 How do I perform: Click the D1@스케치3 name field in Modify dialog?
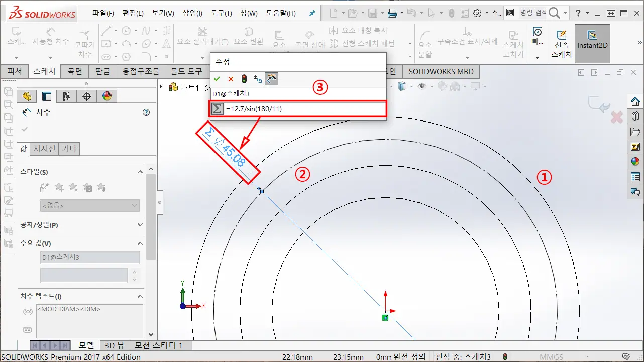(x=298, y=94)
